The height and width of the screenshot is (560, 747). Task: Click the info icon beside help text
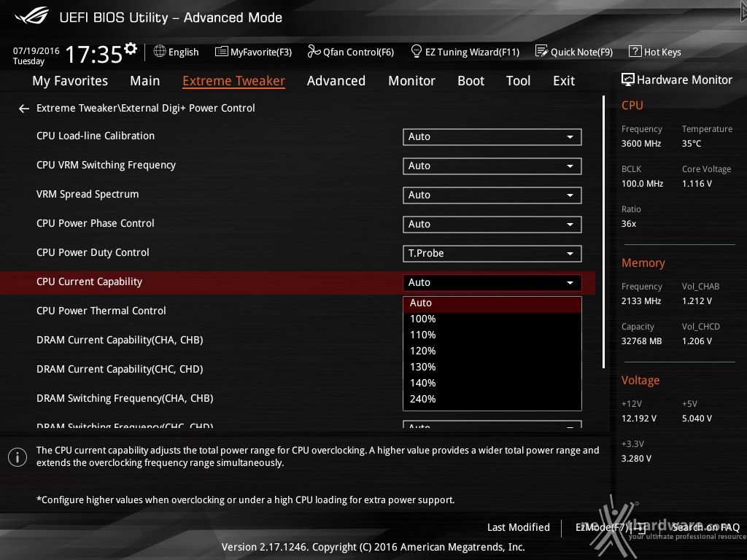coord(18,457)
